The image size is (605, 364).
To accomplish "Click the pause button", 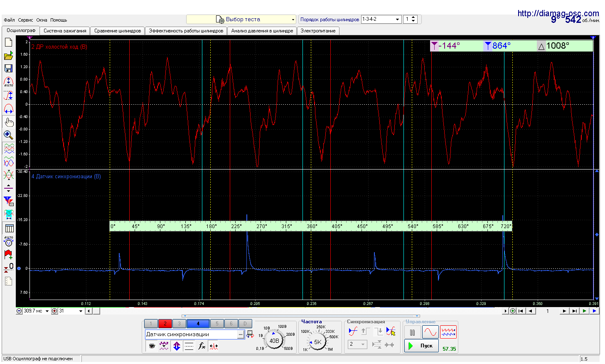I will pos(412,332).
